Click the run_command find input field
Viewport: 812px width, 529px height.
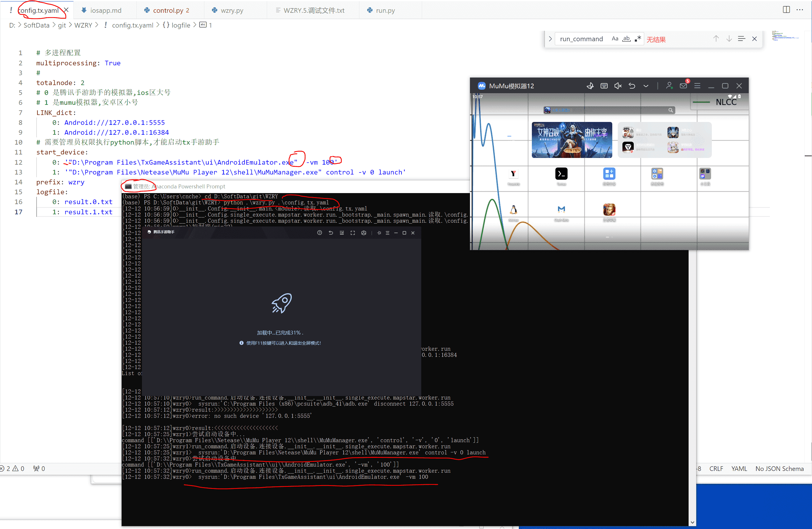tap(581, 39)
